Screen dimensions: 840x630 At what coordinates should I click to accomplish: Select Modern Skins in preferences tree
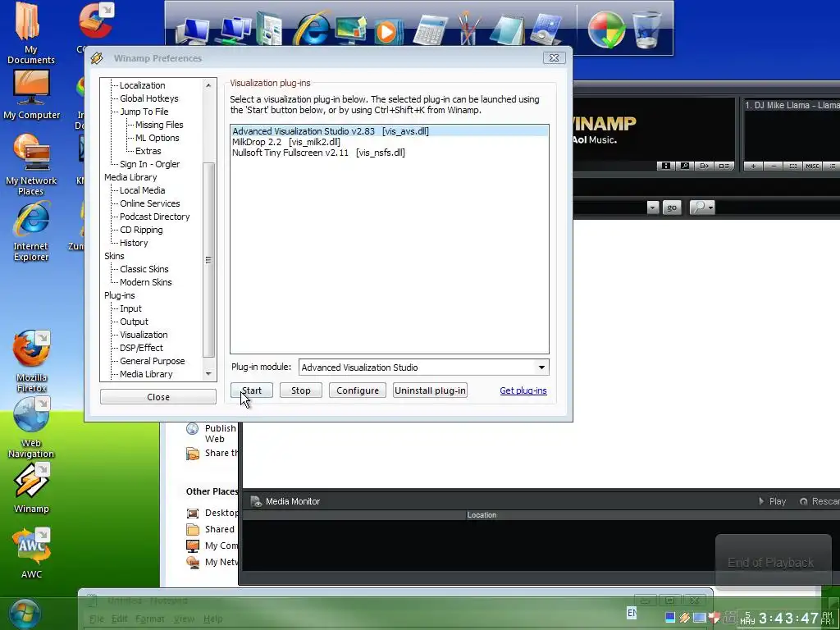[x=146, y=282]
